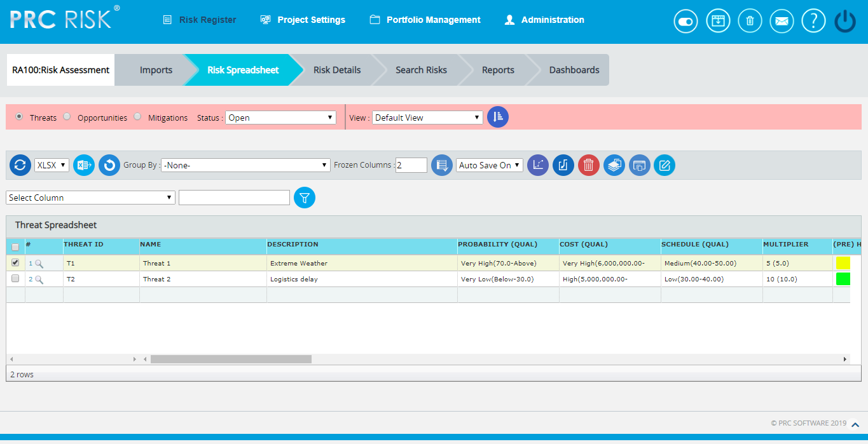The image size is (868, 444).
Task: Open the View dropdown showing Default View
Action: pyautogui.click(x=427, y=118)
